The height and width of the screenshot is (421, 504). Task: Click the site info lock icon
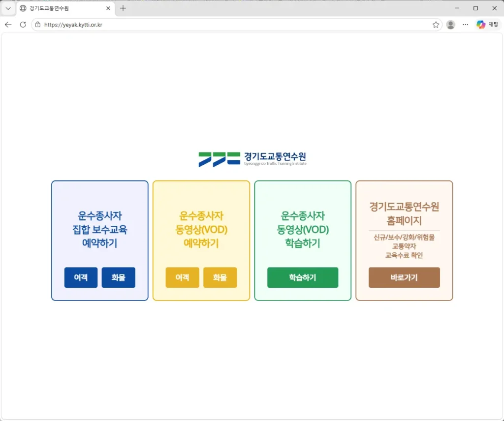38,25
